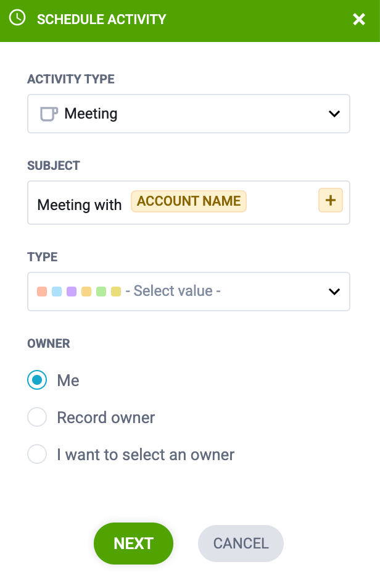
Task: Click the '- Select value -' placeholder
Action: pos(173,291)
